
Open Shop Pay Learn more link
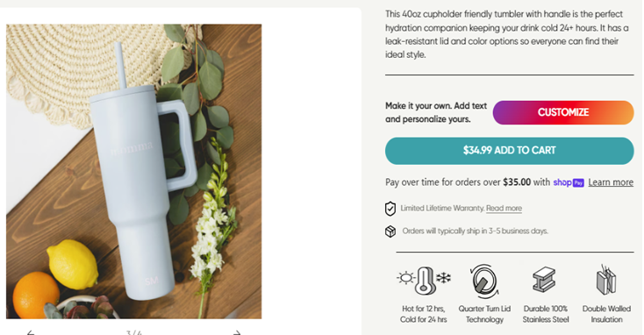click(611, 182)
